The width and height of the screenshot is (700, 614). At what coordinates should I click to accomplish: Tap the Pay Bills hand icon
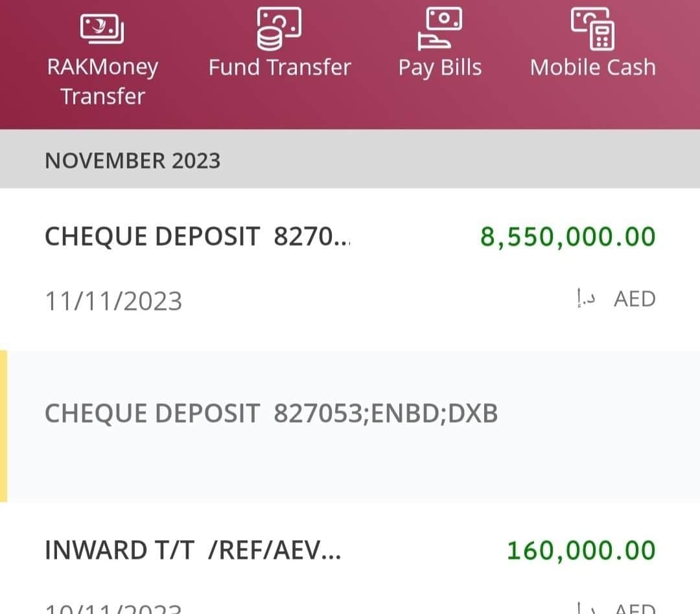click(x=439, y=29)
